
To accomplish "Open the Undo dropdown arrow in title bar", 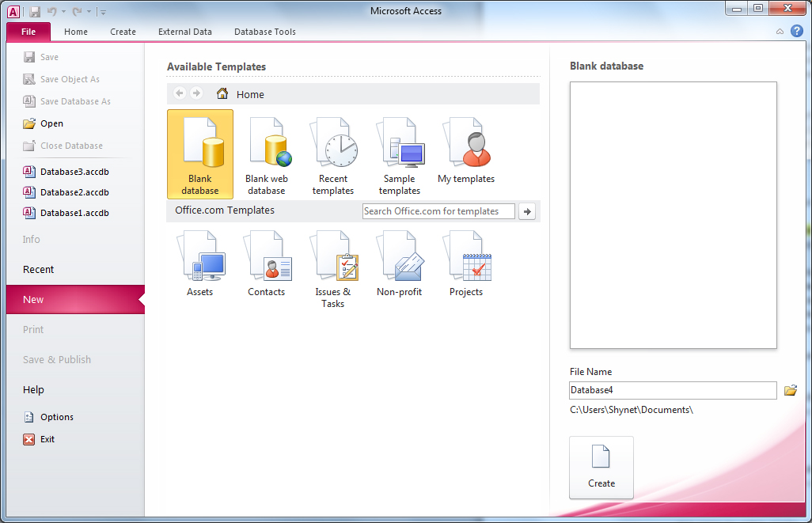I will click(x=64, y=12).
